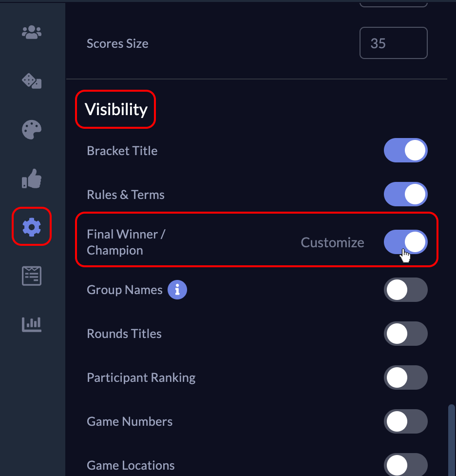Screen dimensions: 456x476
Task: Show Game Numbers with its toggle
Action: click(405, 422)
